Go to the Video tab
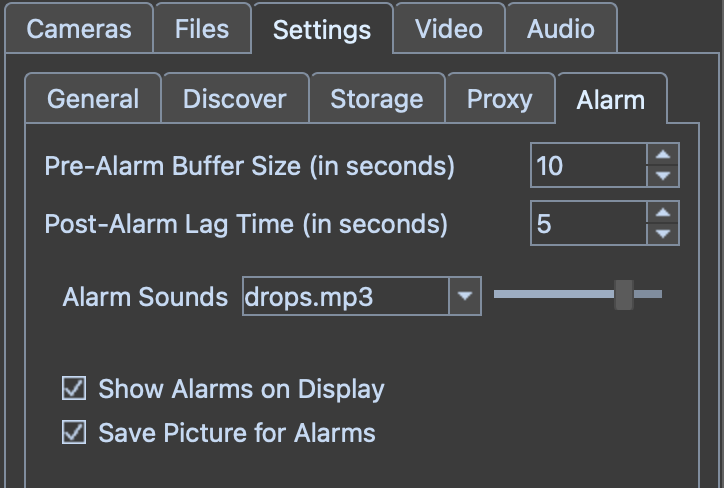724x488 pixels. pos(448,29)
